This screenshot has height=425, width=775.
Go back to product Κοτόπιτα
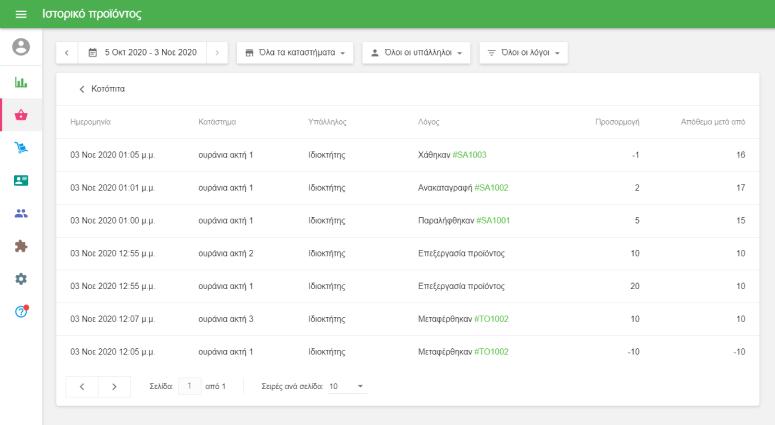[x=100, y=89]
